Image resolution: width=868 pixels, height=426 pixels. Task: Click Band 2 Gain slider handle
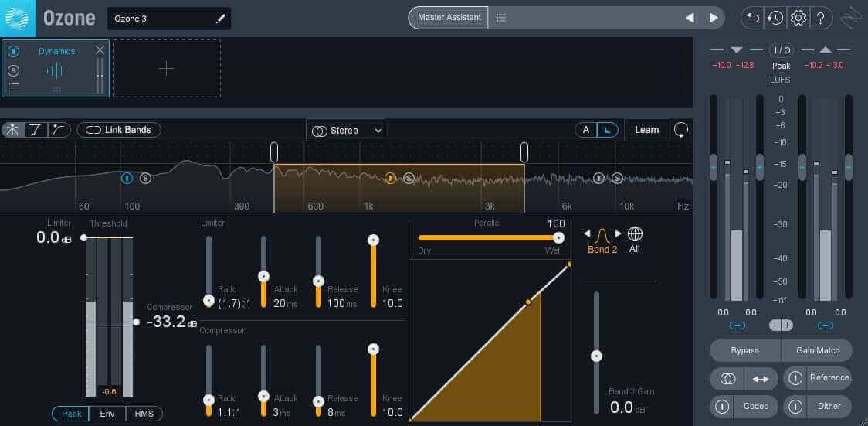(596, 356)
